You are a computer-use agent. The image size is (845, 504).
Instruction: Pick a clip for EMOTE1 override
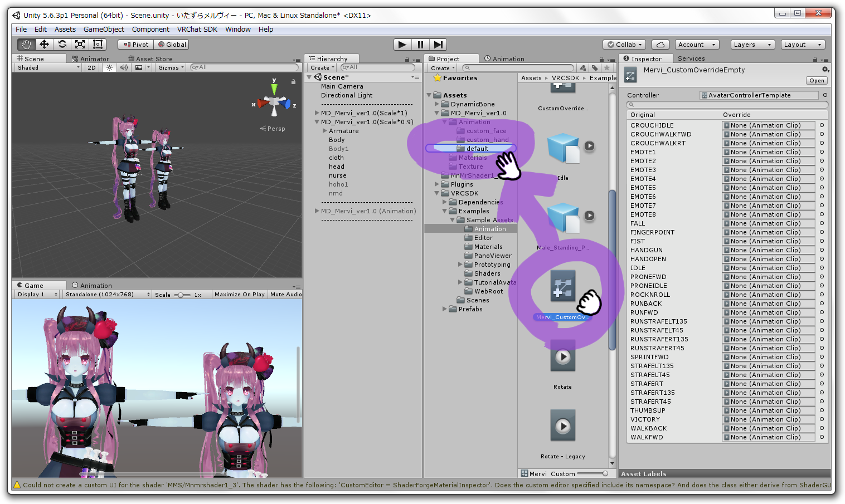coord(822,152)
